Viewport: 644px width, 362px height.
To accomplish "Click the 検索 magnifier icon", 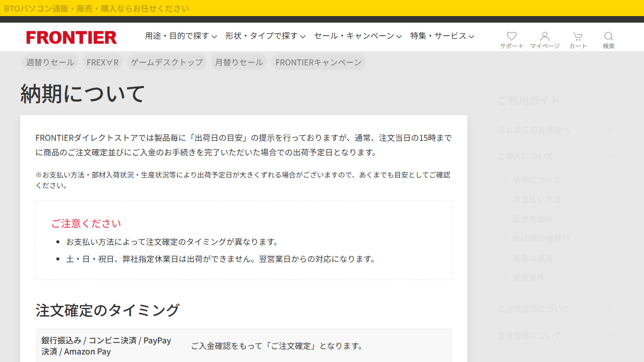I will 609,40.
